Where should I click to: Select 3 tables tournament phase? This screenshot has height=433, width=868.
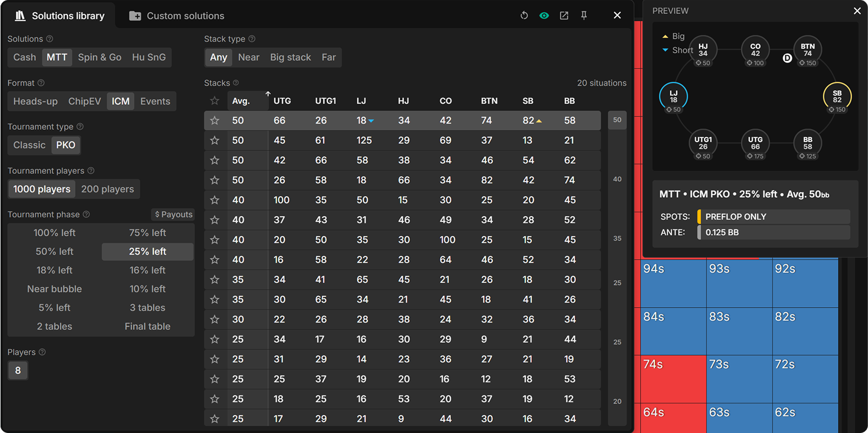coord(148,308)
